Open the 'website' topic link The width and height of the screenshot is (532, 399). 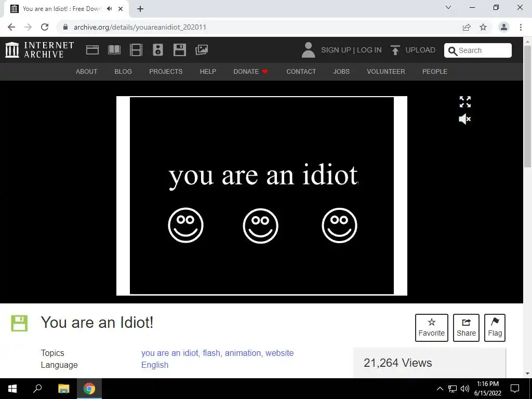pyautogui.click(x=280, y=353)
